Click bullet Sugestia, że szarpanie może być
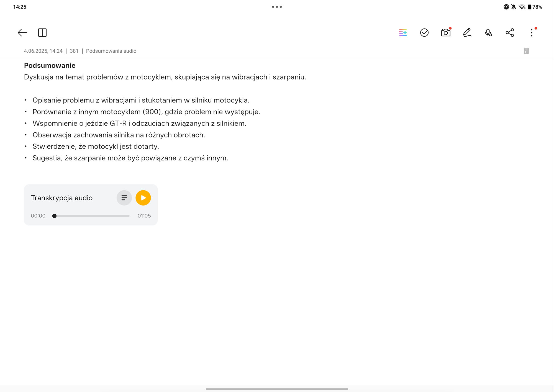The height and width of the screenshot is (392, 554). 130,158
